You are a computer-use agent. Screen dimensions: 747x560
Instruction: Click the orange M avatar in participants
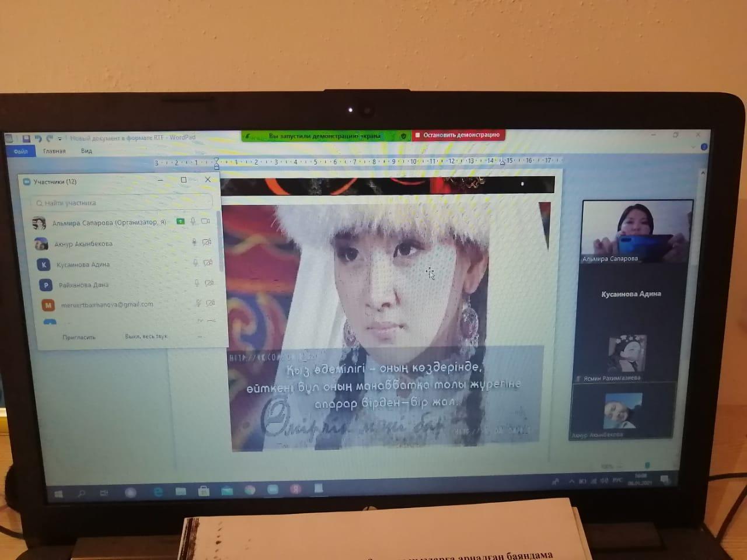(x=48, y=305)
